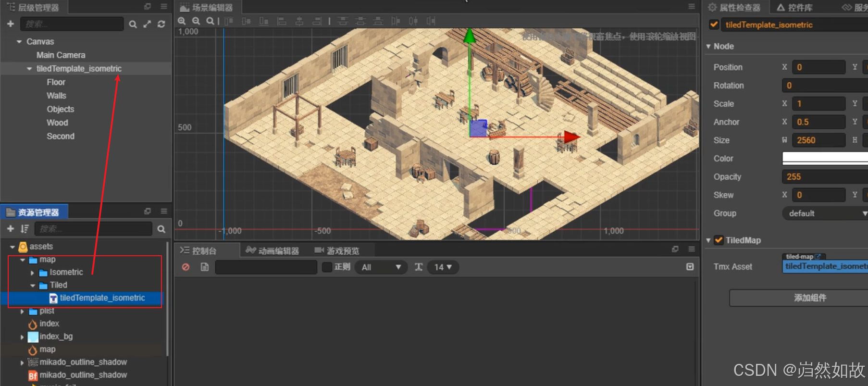
Task: Open the console log type All dropdown
Action: click(381, 267)
